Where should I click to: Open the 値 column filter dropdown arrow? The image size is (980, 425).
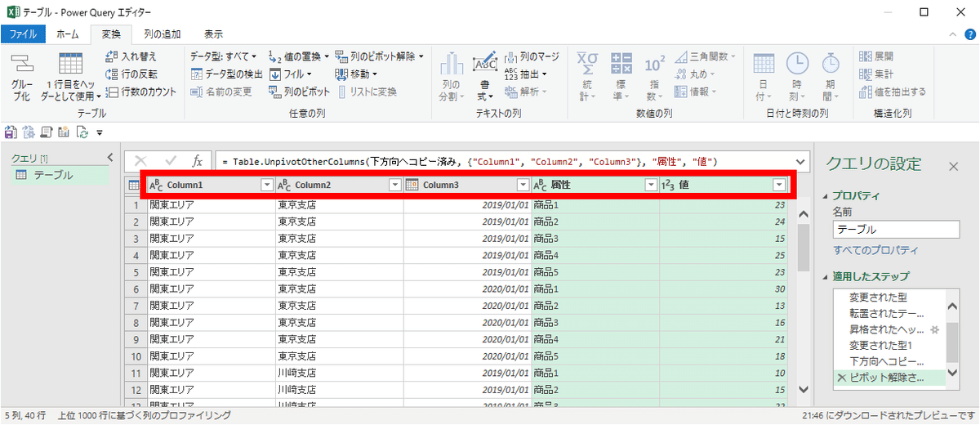coord(778,186)
